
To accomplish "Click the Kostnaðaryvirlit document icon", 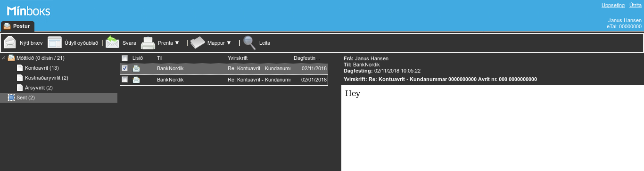I will (20, 78).
